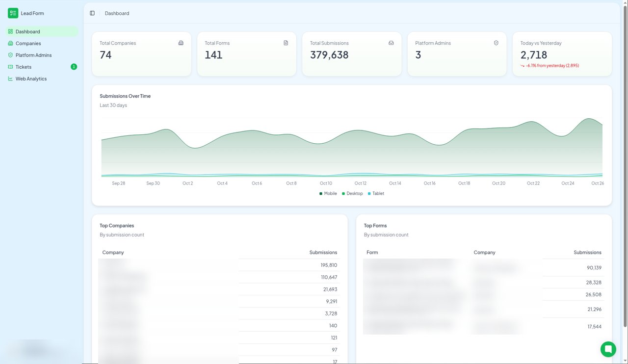Toggle the sidebar panel collapse icon
Image resolution: width=628 pixels, height=364 pixels.
coord(92,13)
